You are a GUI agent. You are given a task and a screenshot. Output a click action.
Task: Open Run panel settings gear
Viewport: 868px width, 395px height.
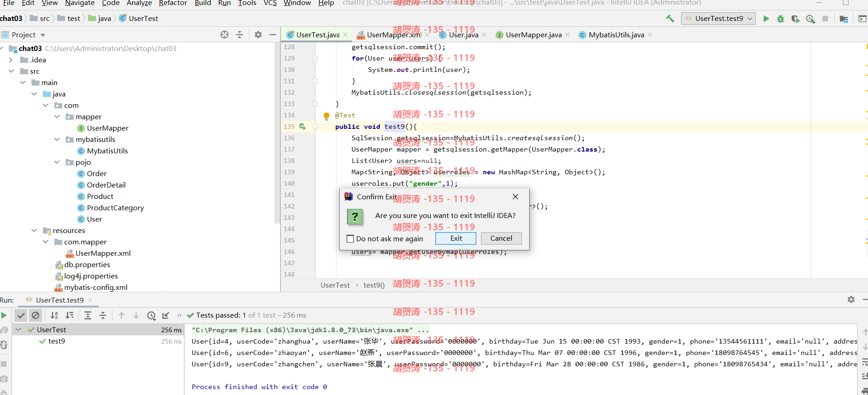click(x=851, y=299)
